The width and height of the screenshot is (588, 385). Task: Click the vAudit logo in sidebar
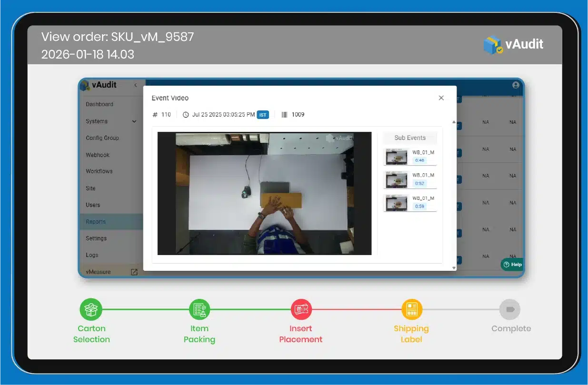[x=99, y=85]
